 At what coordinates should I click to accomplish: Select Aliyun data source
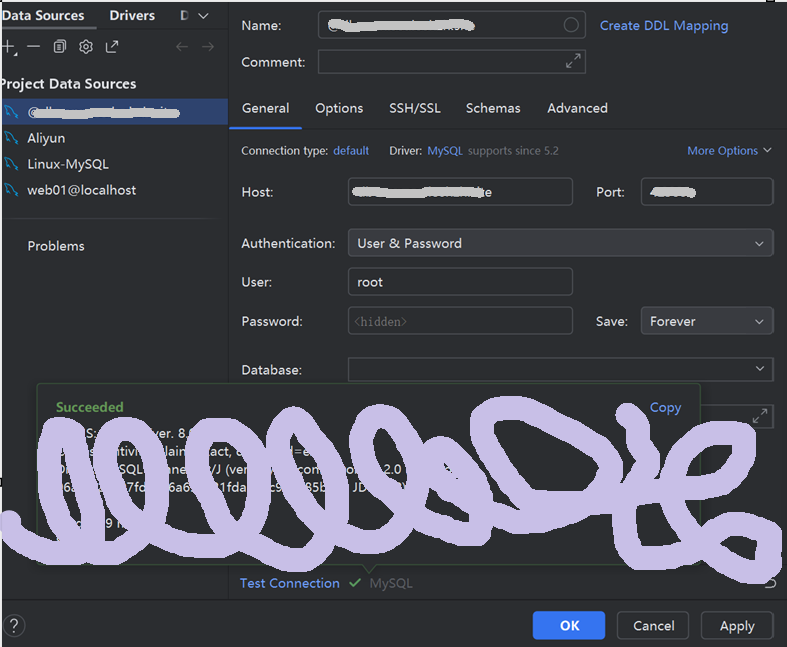pos(114,138)
